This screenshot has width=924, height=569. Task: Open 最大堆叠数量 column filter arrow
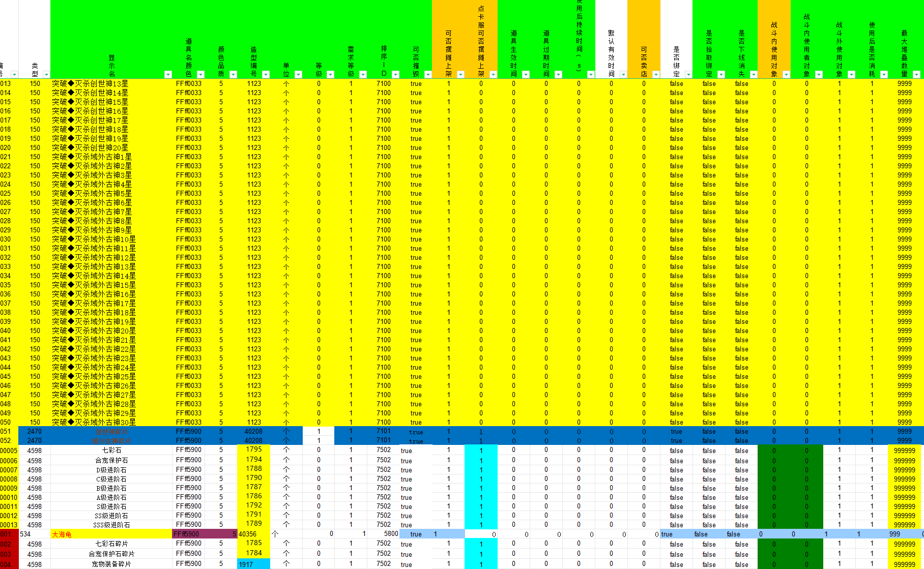pyautogui.click(x=916, y=75)
